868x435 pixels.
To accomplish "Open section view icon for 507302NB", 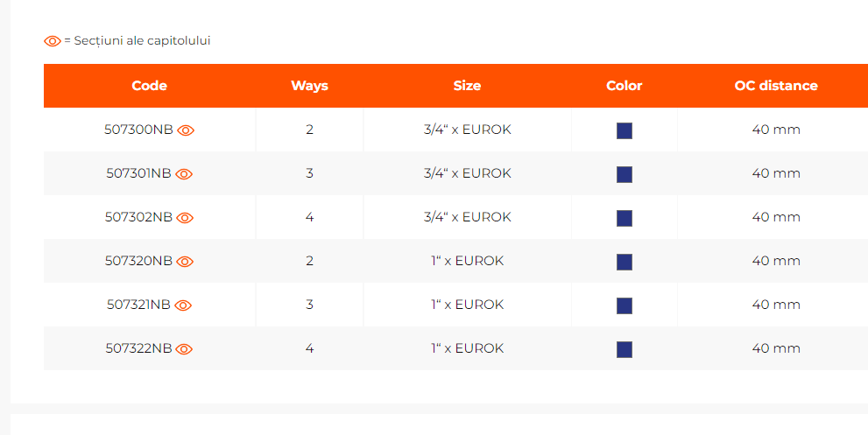I will click(x=185, y=218).
